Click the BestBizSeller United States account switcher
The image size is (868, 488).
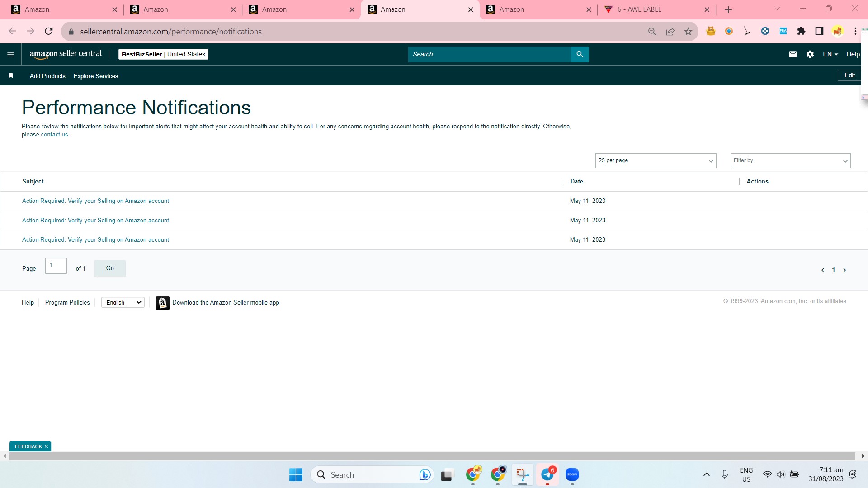pos(163,54)
